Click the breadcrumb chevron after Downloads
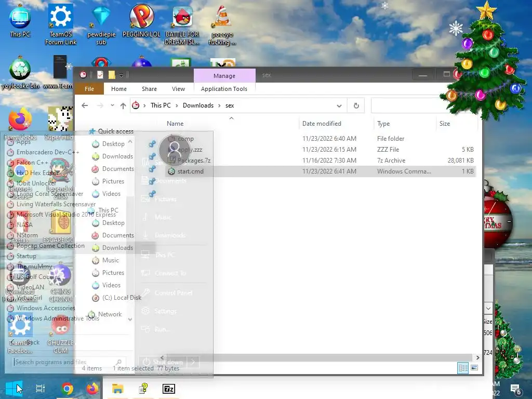This screenshot has height=399, width=532. pyautogui.click(x=219, y=105)
